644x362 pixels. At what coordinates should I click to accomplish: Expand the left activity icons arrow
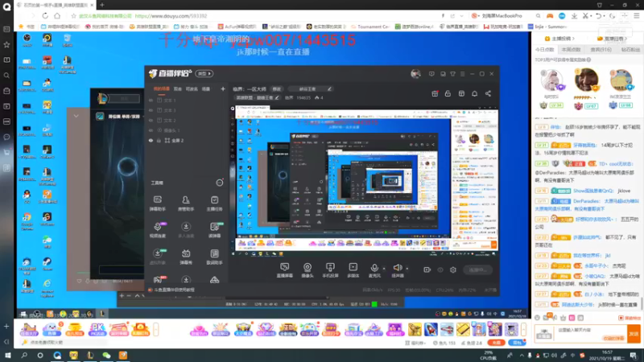pos(155,330)
